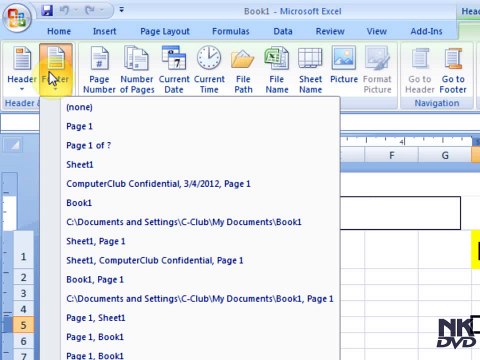Screen dimensions: 480x360
Task: Click the Undo arrow in Quick Access toolbar
Action: (x=64, y=11)
